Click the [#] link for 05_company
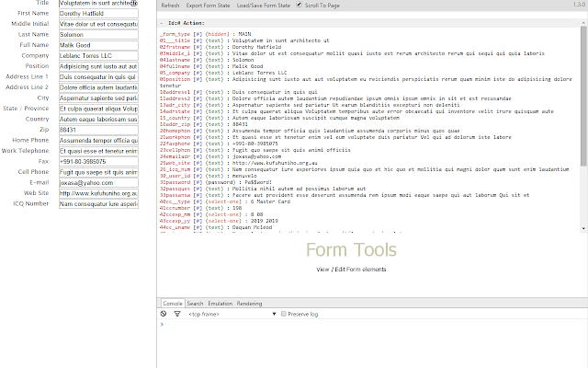This screenshot has width=588, height=368. coord(198,73)
